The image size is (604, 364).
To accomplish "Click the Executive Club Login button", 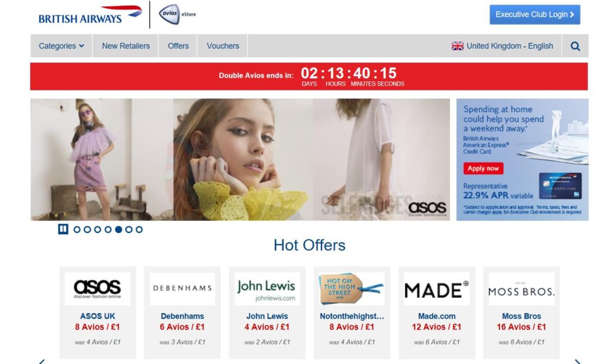I will [x=534, y=15].
